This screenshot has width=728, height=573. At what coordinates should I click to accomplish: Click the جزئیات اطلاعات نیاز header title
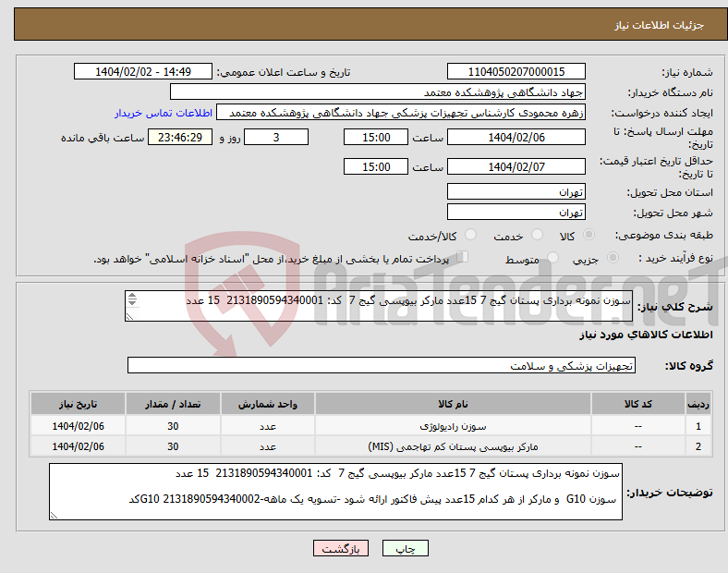tap(660, 25)
